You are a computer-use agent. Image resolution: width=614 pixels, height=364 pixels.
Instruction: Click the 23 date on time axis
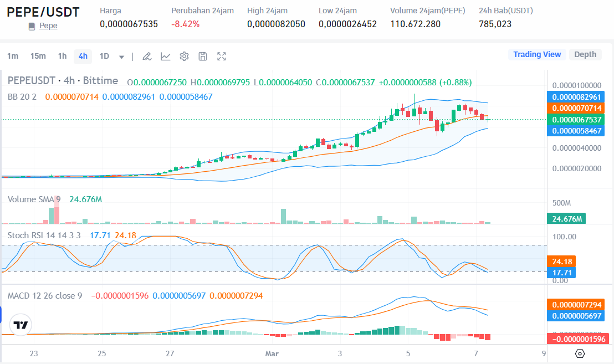tap(34, 354)
